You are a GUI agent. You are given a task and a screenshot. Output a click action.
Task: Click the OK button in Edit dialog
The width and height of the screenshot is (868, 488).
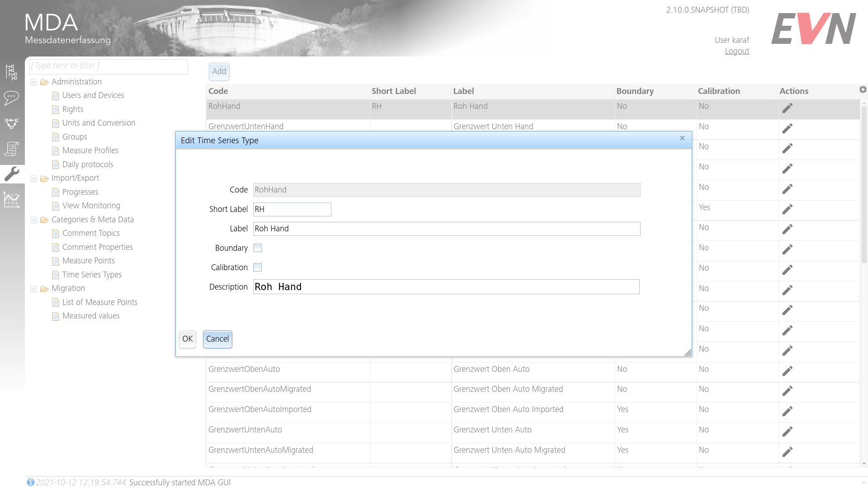pos(188,339)
